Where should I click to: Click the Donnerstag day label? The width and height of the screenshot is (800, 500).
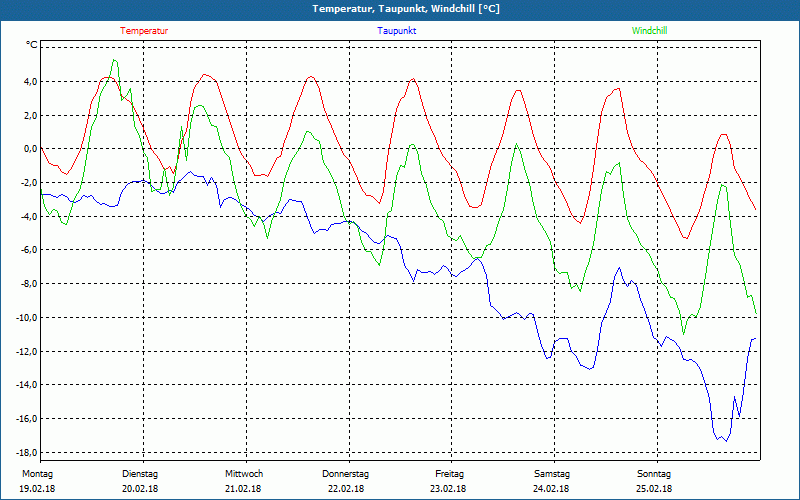pyautogui.click(x=345, y=474)
